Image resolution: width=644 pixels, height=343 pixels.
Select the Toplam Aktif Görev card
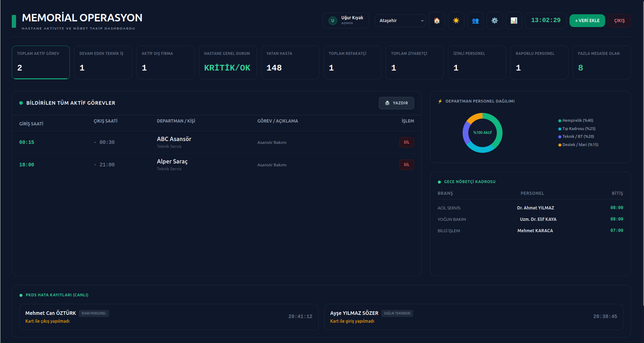pyautogui.click(x=41, y=62)
